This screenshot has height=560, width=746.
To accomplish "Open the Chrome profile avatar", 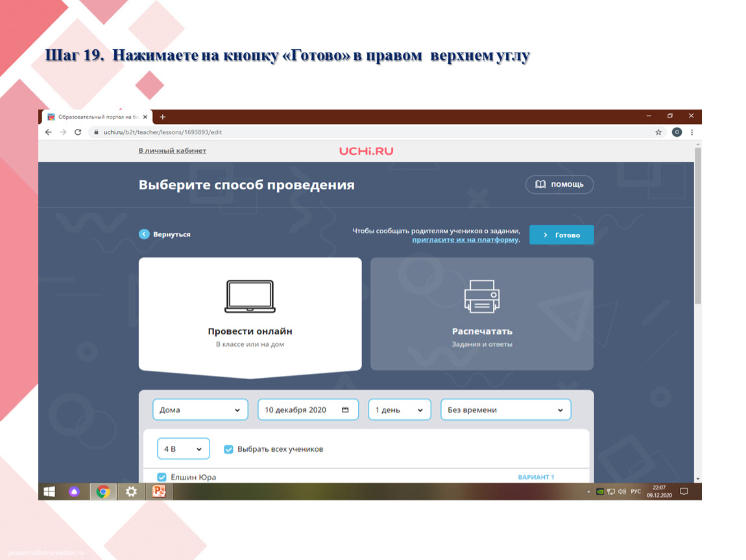I will (x=677, y=132).
